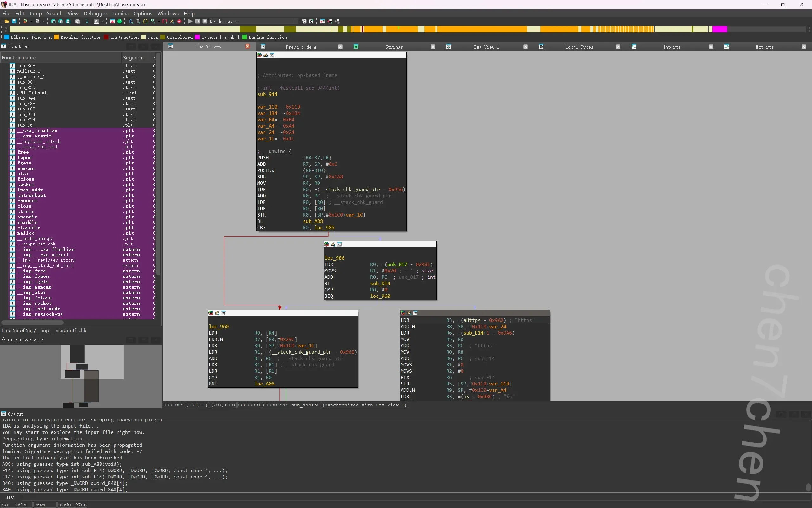This screenshot has width=812, height=508.
Task: Click the Regular function orange legend swatch
Action: click(x=56, y=37)
